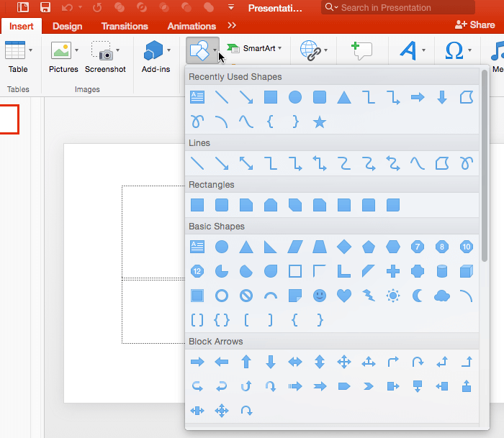The width and height of the screenshot is (504, 438).
Task: Pick the diamond shape in Basic Shapes
Action: (x=344, y=247)
